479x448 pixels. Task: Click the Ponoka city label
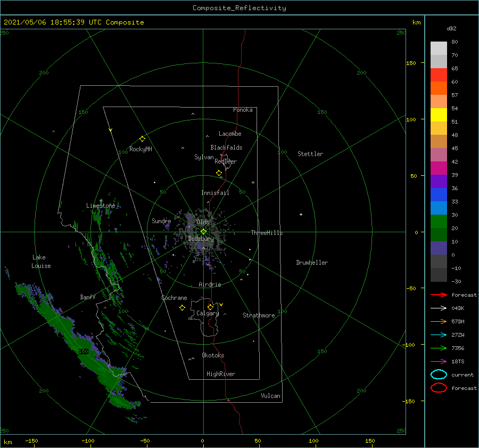[243, 110]
